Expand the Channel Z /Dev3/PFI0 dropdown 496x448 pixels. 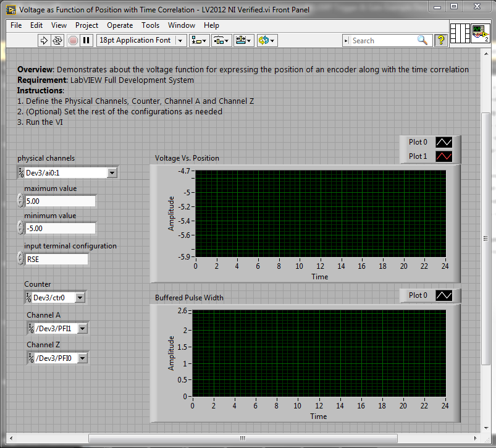(x=82, y=358)
